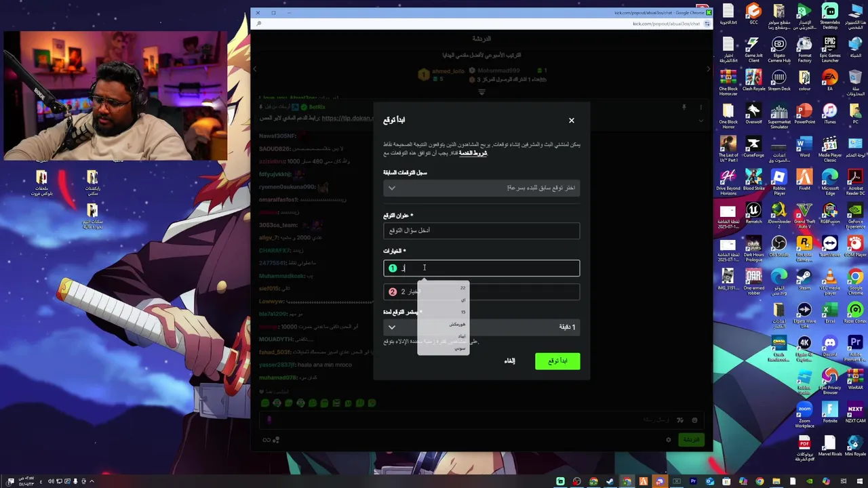Open Zoom Workplace desktop shortcut

[x=804, y=415]
